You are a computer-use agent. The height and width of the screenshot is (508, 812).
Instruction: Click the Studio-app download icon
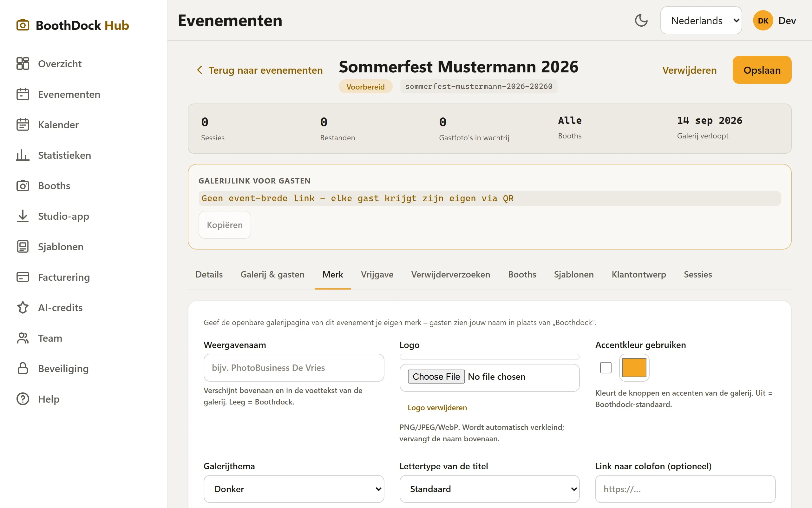23,216
